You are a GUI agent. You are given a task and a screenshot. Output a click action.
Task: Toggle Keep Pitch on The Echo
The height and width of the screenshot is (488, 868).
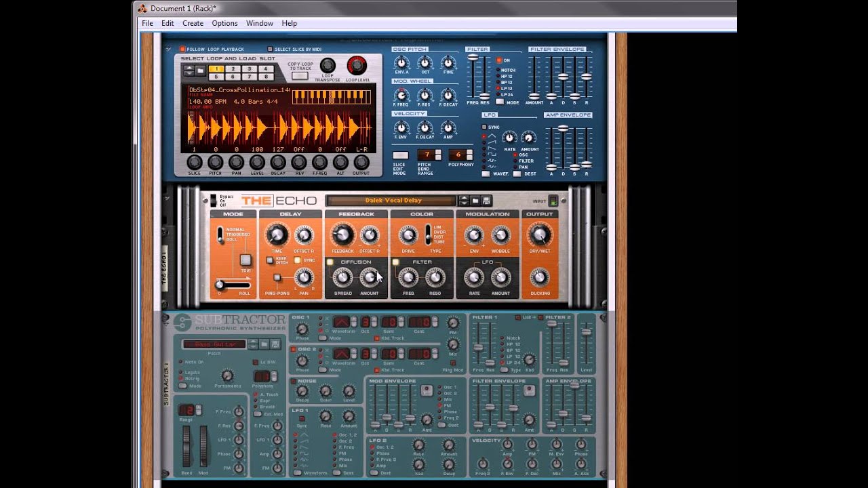click(270, 260)
